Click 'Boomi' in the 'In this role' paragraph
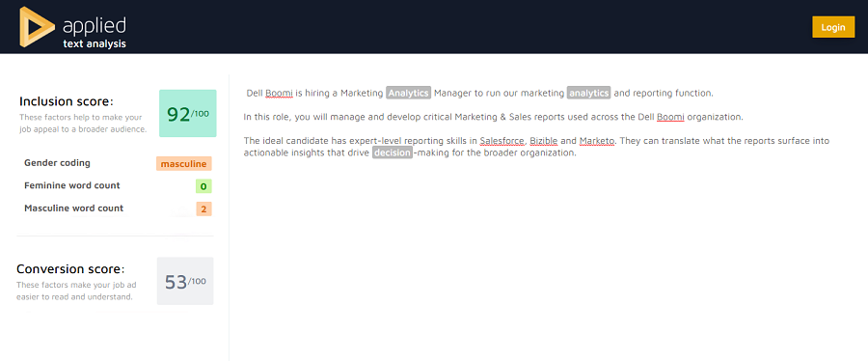Viewport: 868px width, 361px height. coord(670,117)
